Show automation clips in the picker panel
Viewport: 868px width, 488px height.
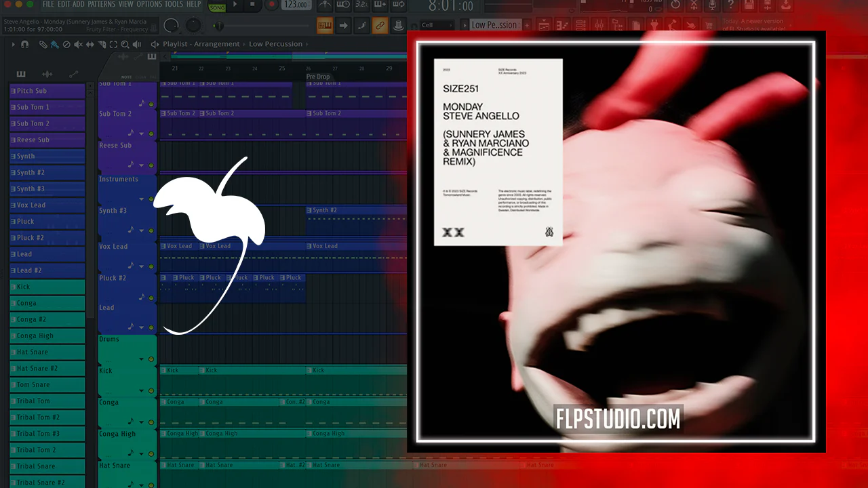73,74
